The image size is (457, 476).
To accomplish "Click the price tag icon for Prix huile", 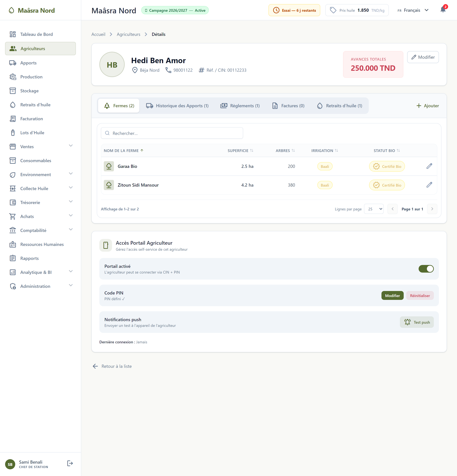I will point(333,10).
